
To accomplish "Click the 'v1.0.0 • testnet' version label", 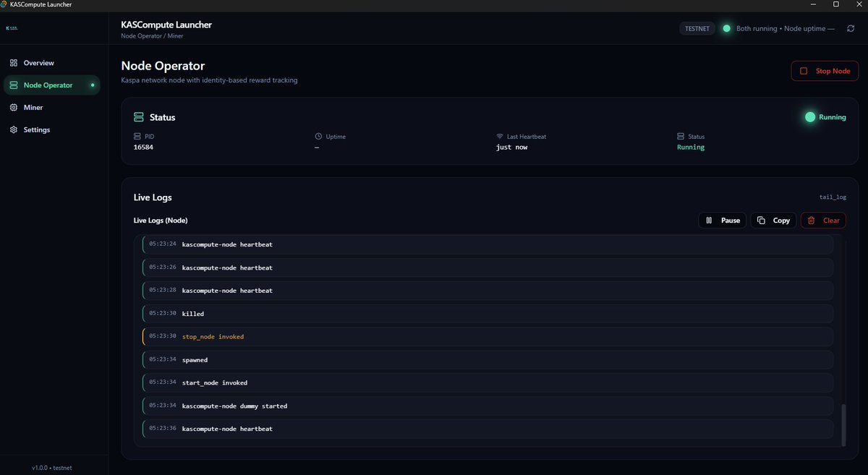I will [x=52, y=468].
